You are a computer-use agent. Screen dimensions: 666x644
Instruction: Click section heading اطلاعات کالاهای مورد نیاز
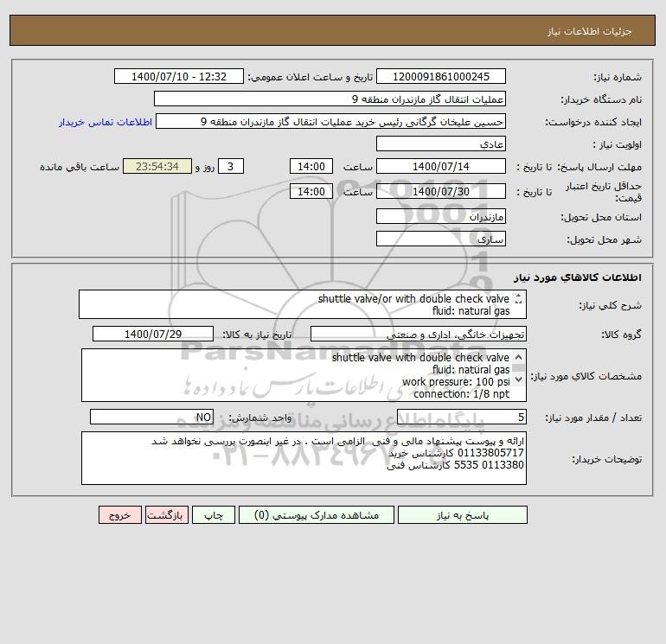click(578, 277)
